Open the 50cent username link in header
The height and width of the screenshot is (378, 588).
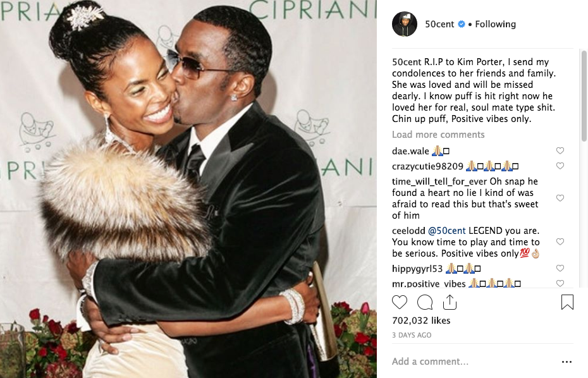click(439, 24)
